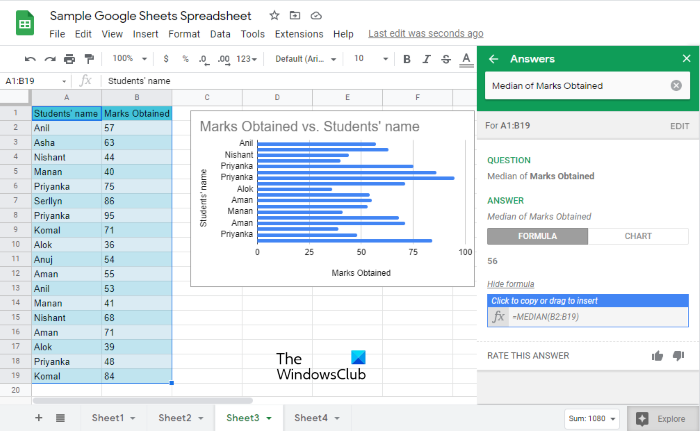Switch to the Sheet4 tab
This screenshot has width=700, height=431.
click(x=311, y=418)
